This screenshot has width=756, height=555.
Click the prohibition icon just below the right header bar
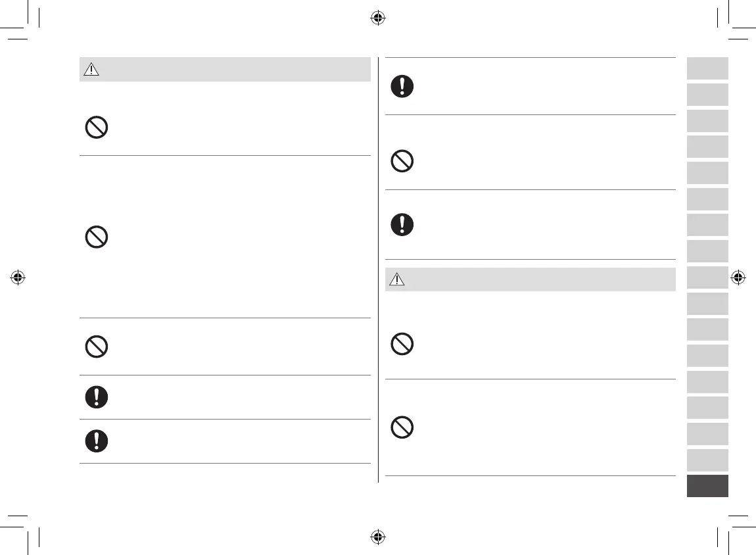[x=402, y=344]
